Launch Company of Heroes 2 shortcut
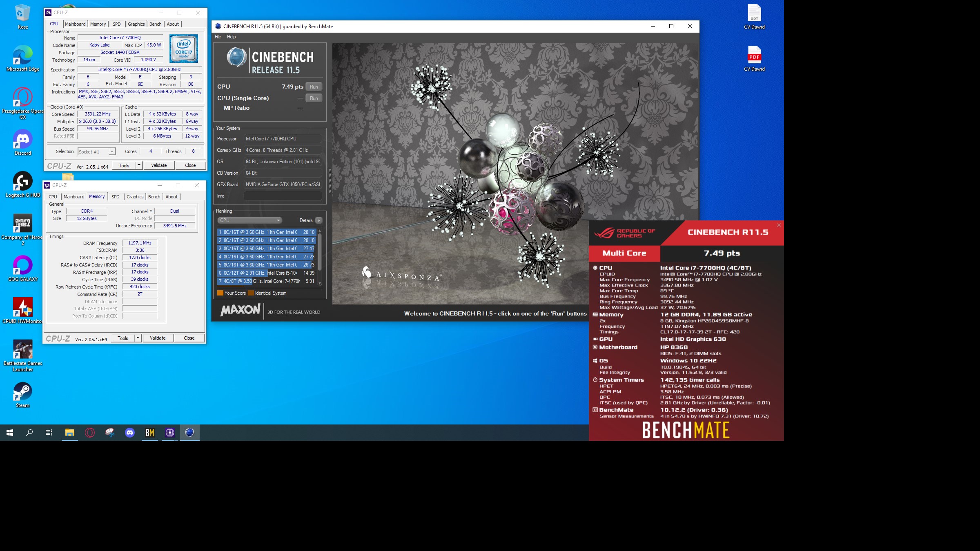The height and width of the screenshot is (551, 980). 22,229
